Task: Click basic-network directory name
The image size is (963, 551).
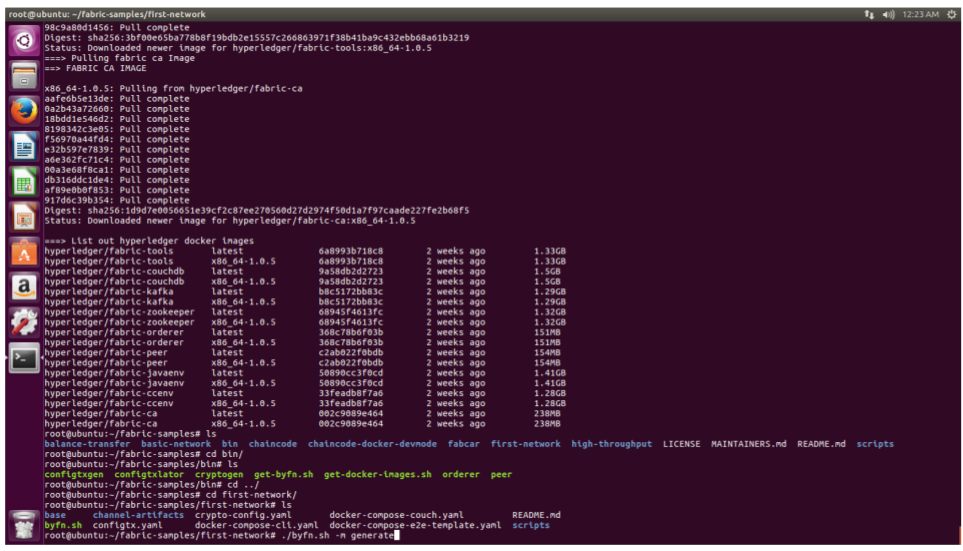Action: point(176,444)
